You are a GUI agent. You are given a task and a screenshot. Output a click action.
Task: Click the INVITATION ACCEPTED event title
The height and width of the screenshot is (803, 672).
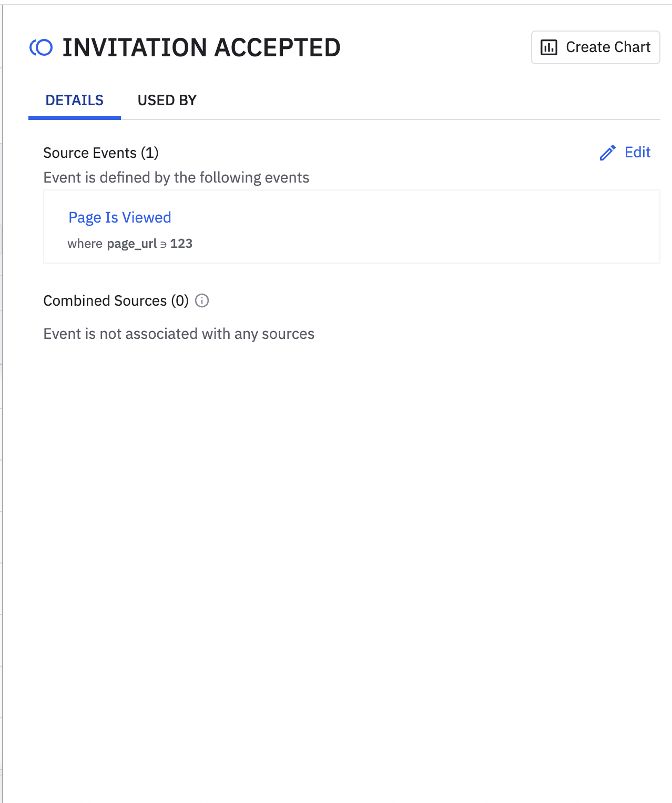tap(201, 47)
